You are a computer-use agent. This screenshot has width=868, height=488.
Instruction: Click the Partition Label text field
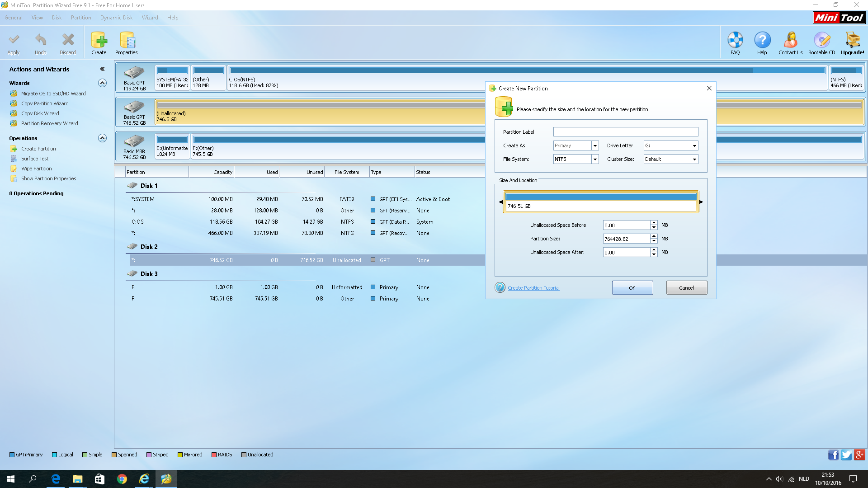[x=625, y=132]
